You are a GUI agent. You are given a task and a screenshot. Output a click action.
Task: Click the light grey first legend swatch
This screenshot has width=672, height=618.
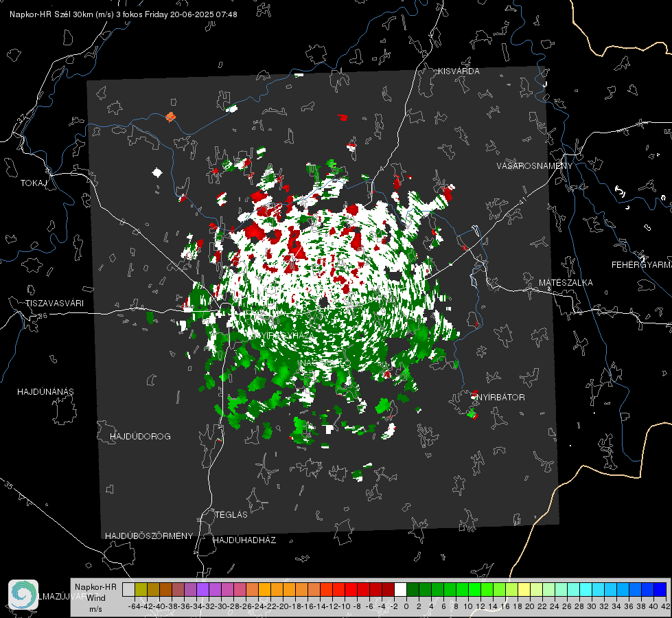[128, 589]
